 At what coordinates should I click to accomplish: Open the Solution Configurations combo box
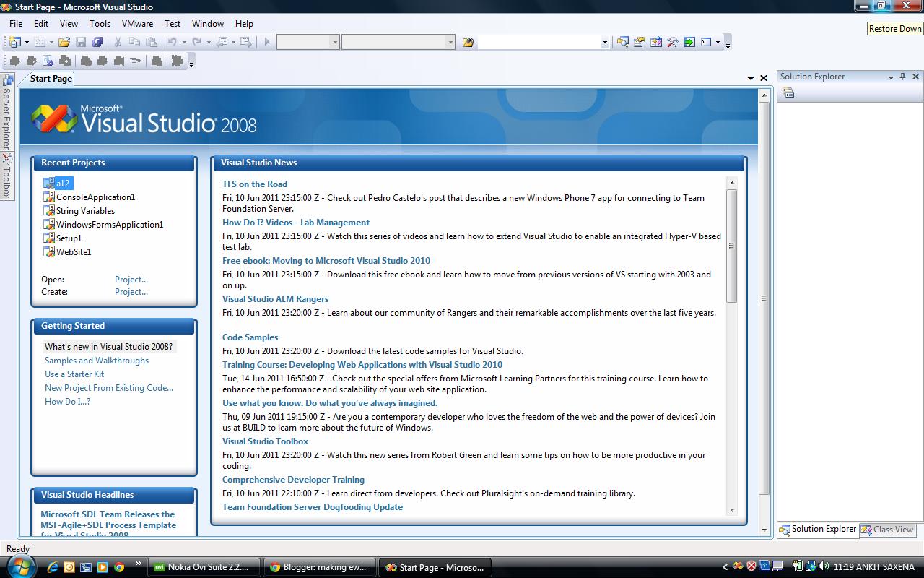click(308, 43)
